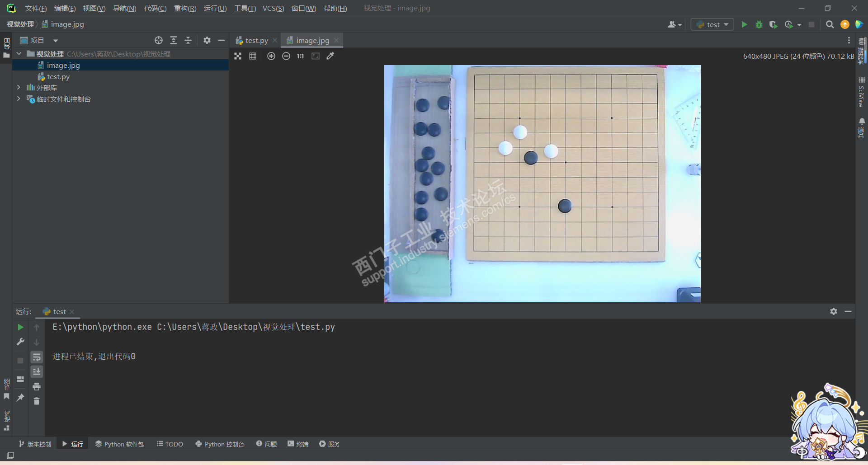Pin the run tab

[x=20, y=398]
